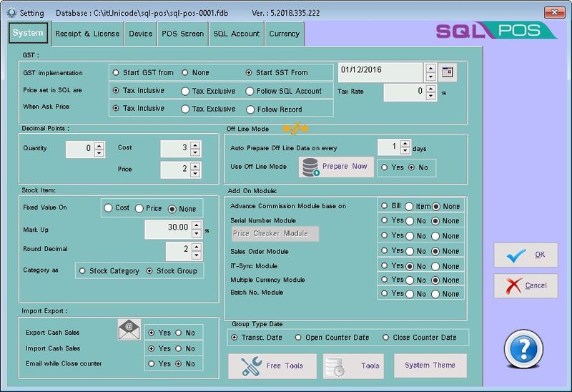
Task: Click the GST start date field
Action: (x=380, y=72)
